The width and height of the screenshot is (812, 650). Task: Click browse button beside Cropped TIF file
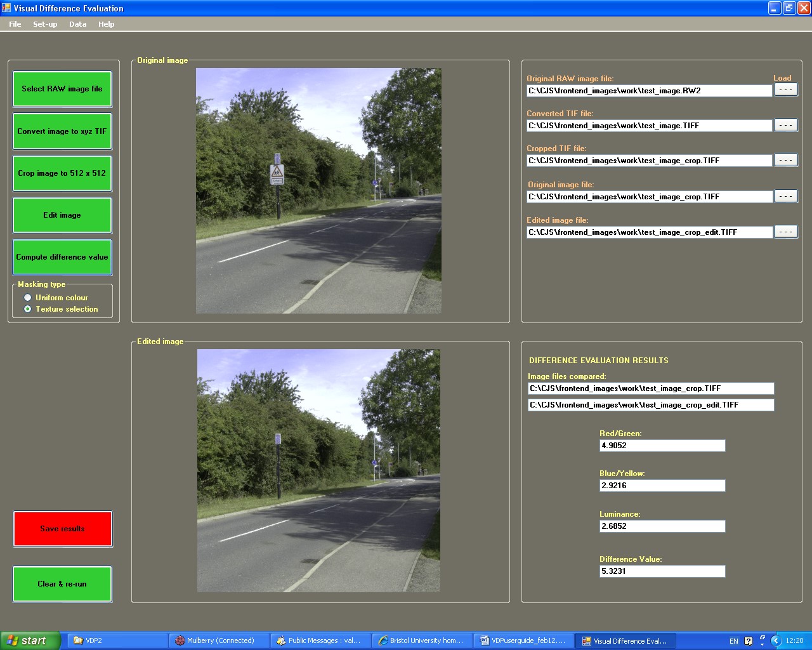[x=785, y=160]
